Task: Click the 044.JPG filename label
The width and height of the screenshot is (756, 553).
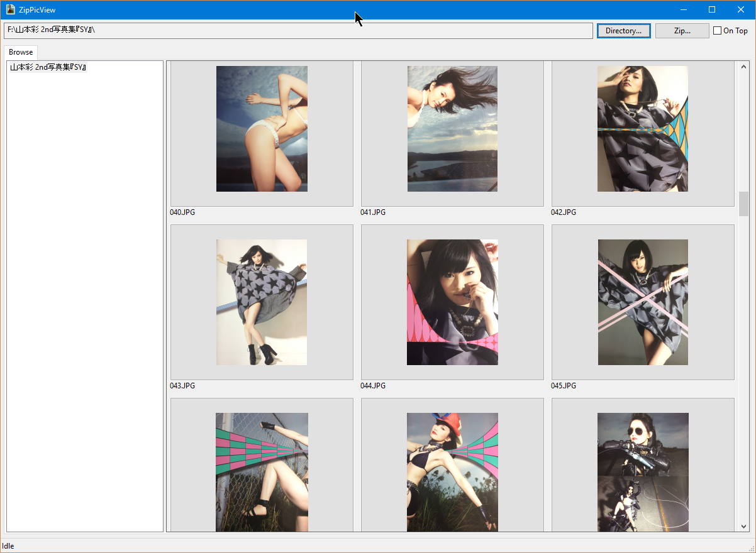Action: click(373, 386)
